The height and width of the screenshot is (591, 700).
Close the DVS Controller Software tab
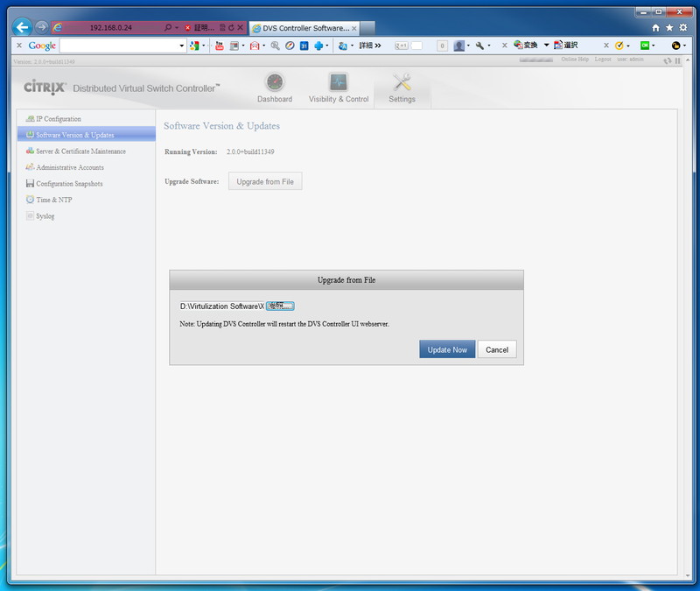point(354,28)
